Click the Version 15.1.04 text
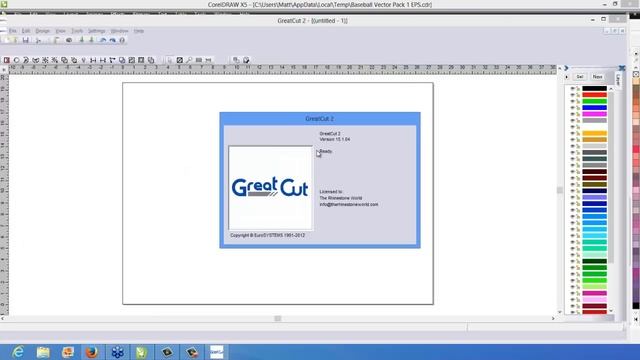This screenshot has height=360, width=640. [x=335, y=140]
